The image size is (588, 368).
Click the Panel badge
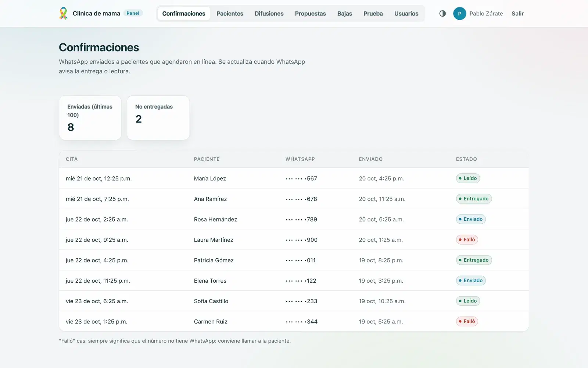(133, 13)
